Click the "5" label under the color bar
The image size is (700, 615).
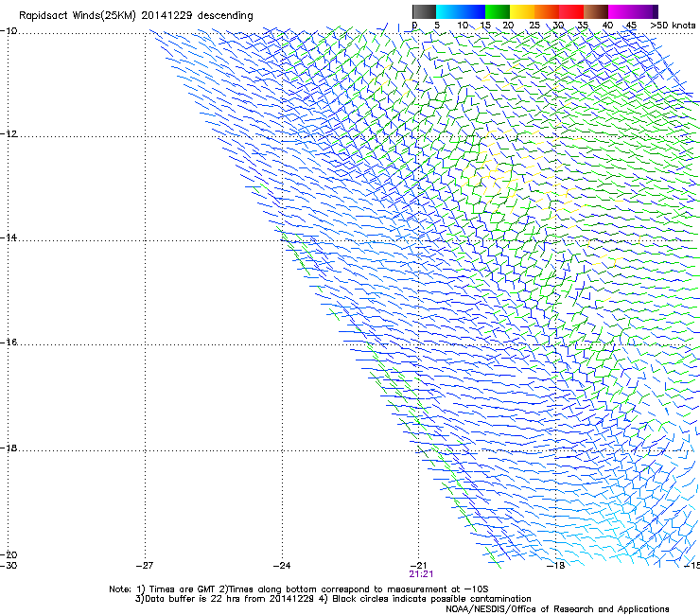437,26
